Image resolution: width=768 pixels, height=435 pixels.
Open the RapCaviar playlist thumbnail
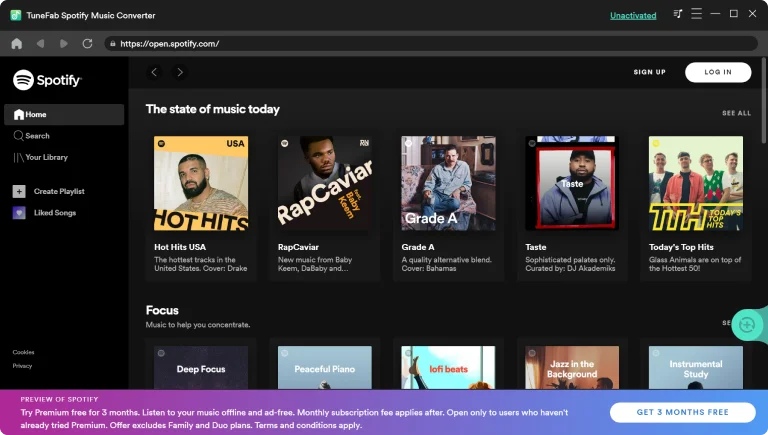325,184
